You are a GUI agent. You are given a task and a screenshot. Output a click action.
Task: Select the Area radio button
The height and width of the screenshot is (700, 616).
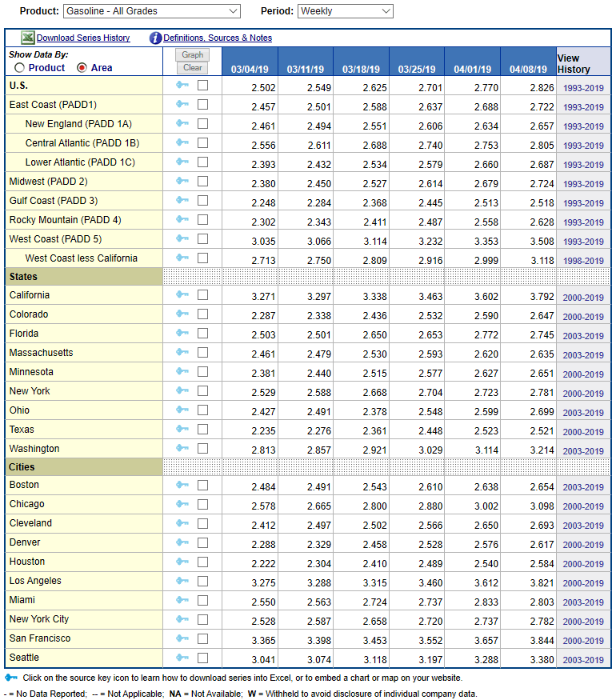point(82,68)
